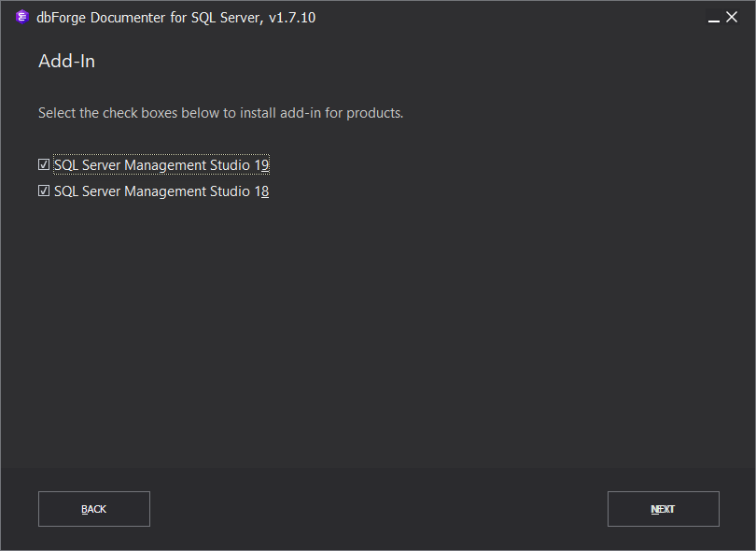The image size is (756, 551).
Task: Untick the SQL Server Management Studio 18 checkbox
Action: pyautogui.click(x=44, y=191)
